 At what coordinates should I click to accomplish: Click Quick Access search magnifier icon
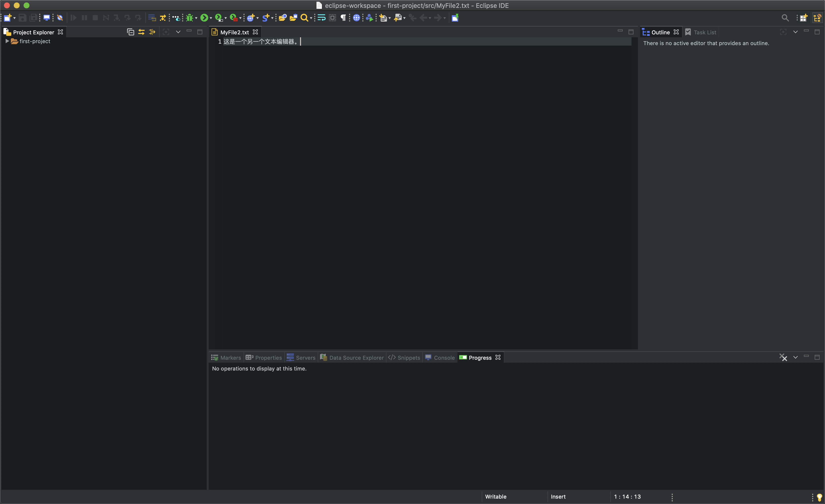(785, 18)
